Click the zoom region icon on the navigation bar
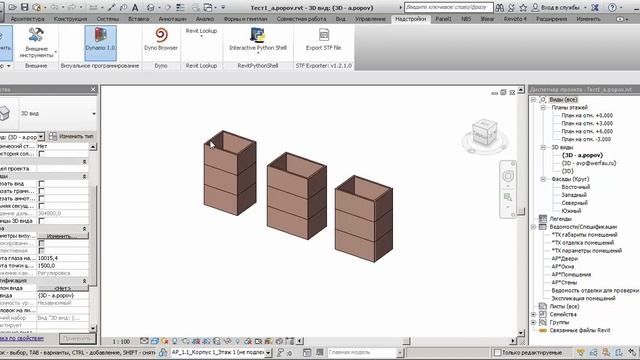 (508, 197)
